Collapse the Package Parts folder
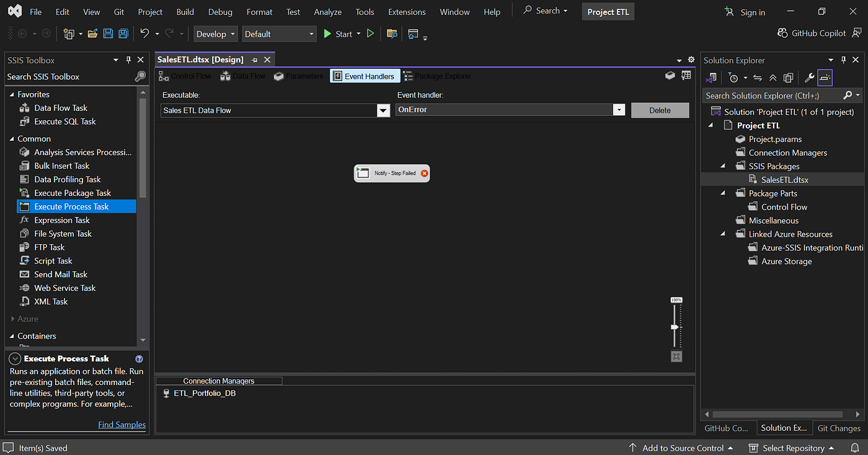The image size is (868, 455). click(x=723, y=193)
